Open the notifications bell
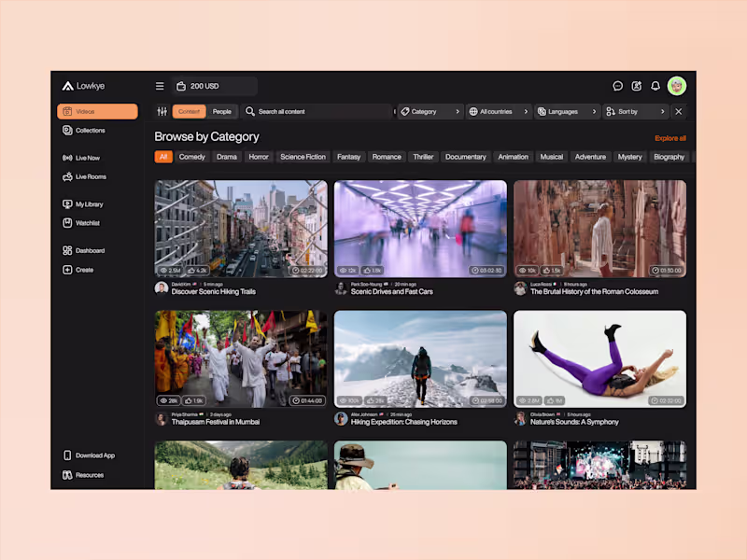The width and height of the screenshot is (747, 560). coord(655,86)
